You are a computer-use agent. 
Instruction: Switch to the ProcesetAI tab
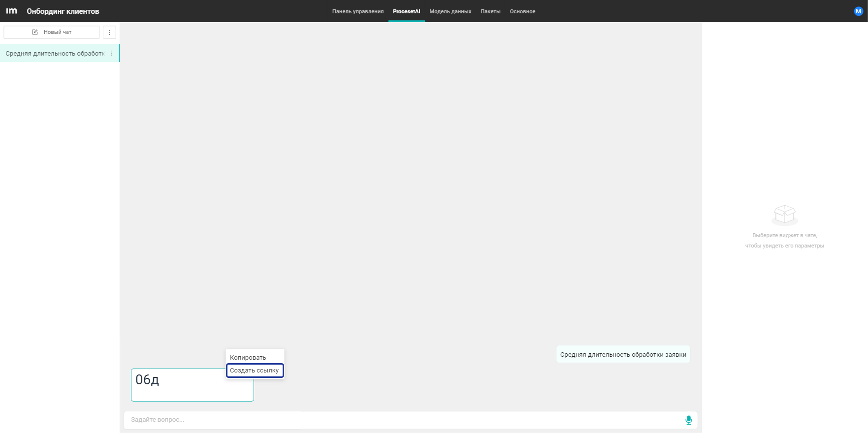tap(406, 11)
